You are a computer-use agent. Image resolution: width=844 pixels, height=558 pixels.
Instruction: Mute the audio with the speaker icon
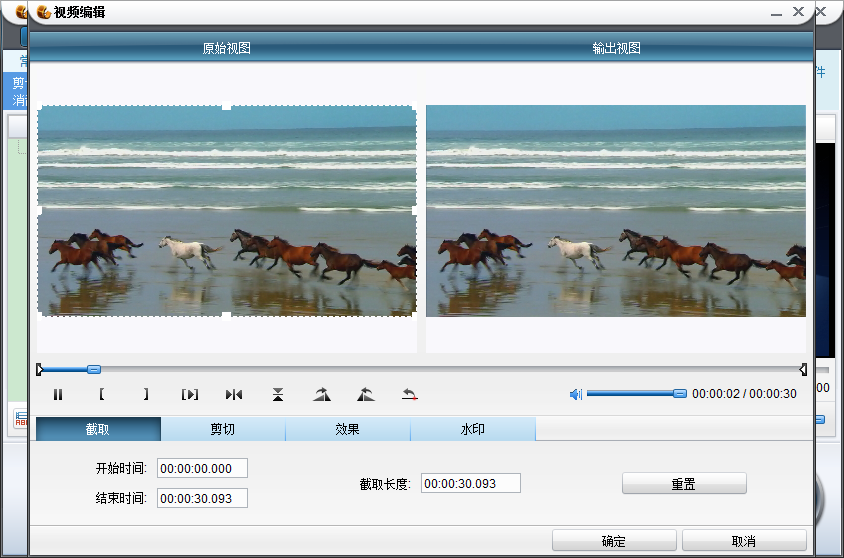tap(576, 394)
